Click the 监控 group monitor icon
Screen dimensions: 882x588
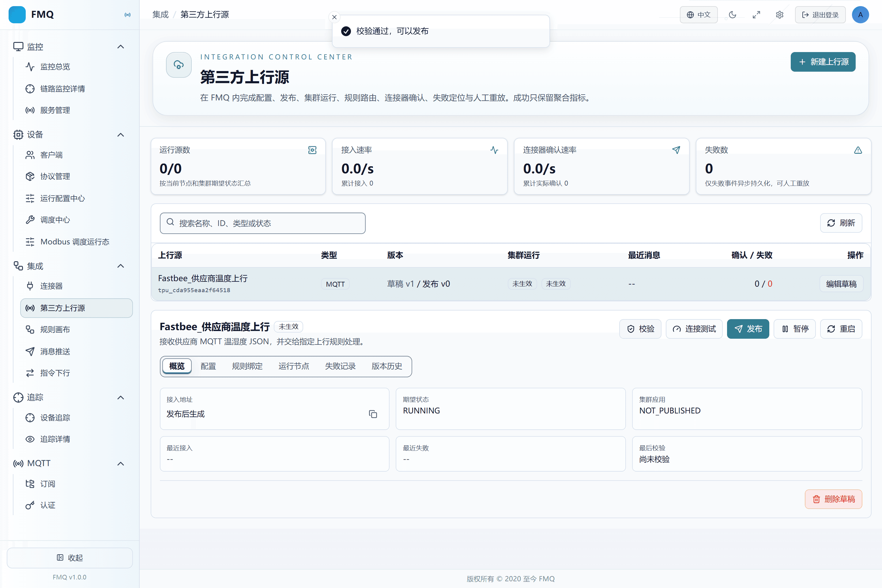18,47
